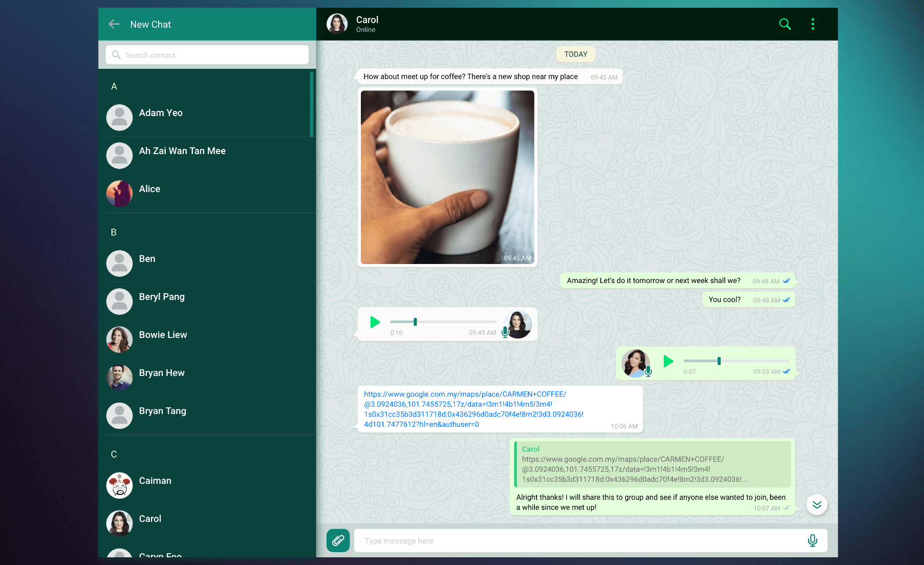Viewport: 924px width, 565px height.
Task: Open chat with Ah Zai Wan Tan Mee
Action: tap(210, 156)
